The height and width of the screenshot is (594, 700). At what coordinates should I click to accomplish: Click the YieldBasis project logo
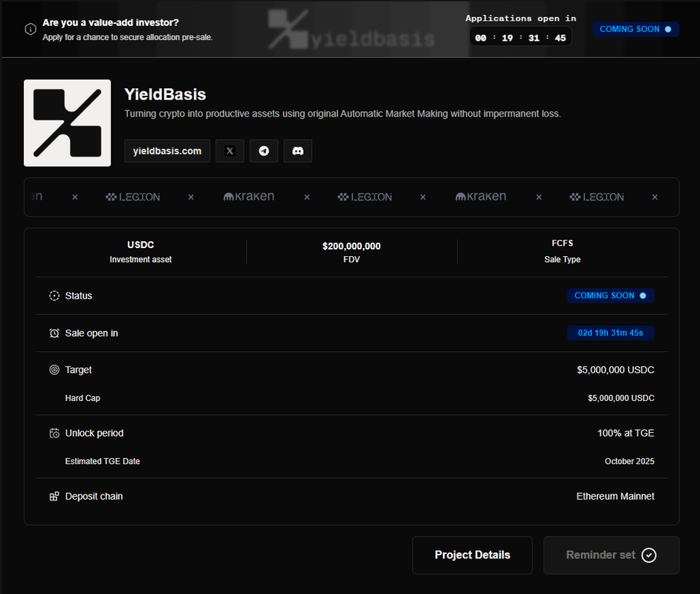68,123
